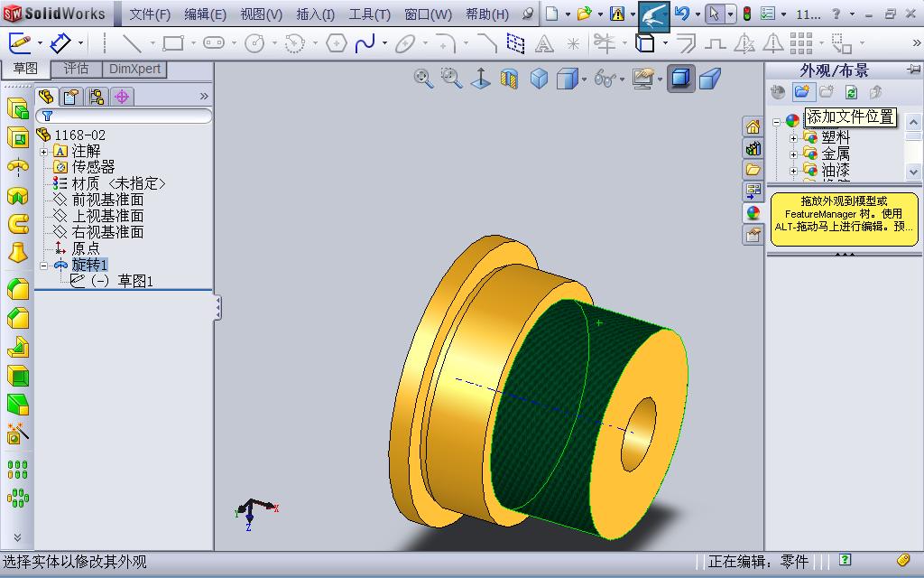Expand the 注解 tree node
The width and height of the screenshot is (924, 578).
pos(43,152)
